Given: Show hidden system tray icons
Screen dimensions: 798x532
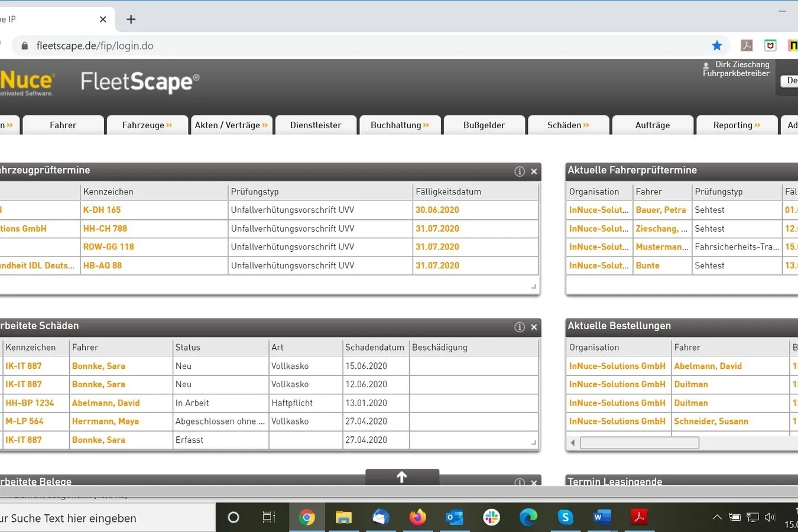Looking at the screenshot, I should click(x=717, y=517).
